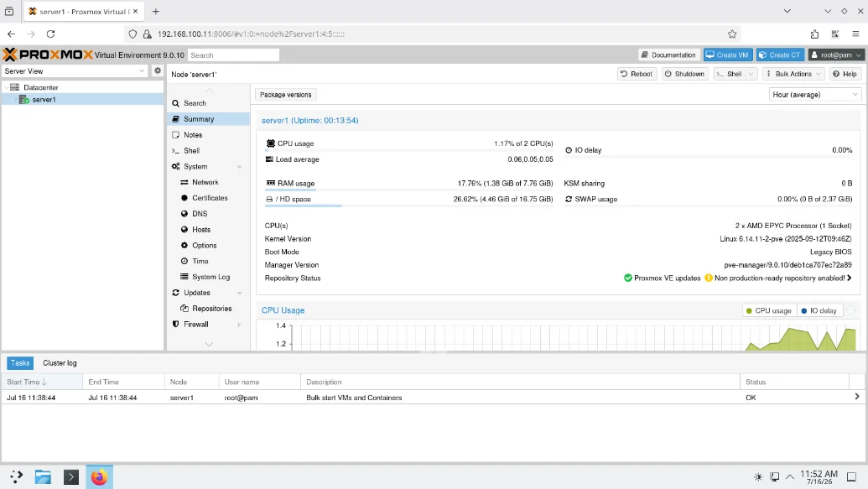Click the taskbar clock
868x489 pixels.
click(819, 476)
